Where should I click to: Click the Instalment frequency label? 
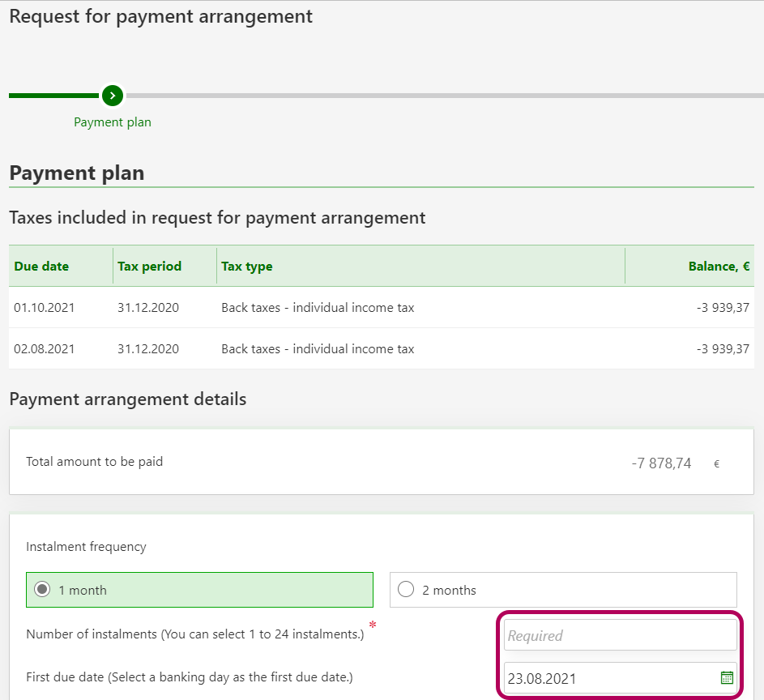tap(86, 547)
